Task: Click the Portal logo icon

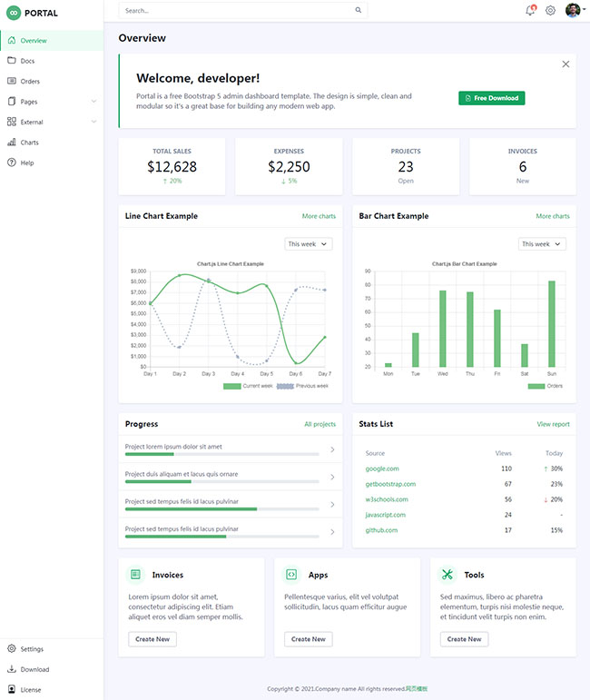Action: coord(13,13)
